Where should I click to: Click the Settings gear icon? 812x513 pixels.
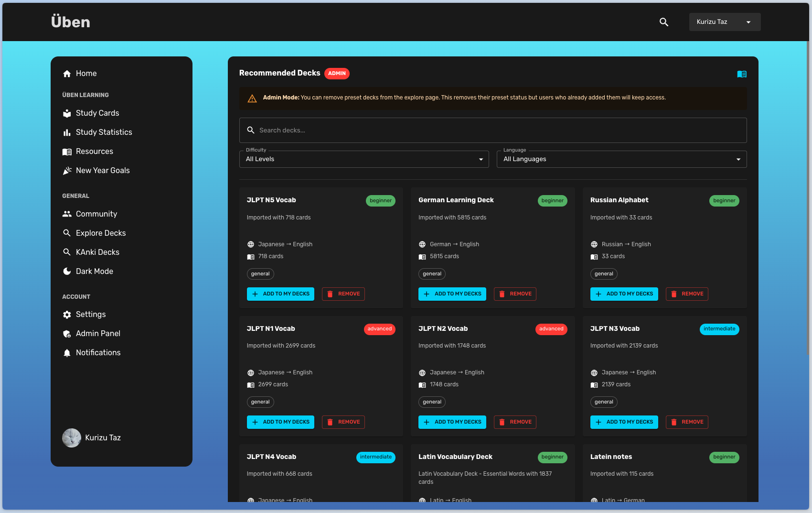pyautogui.click(x=67, y=315)
